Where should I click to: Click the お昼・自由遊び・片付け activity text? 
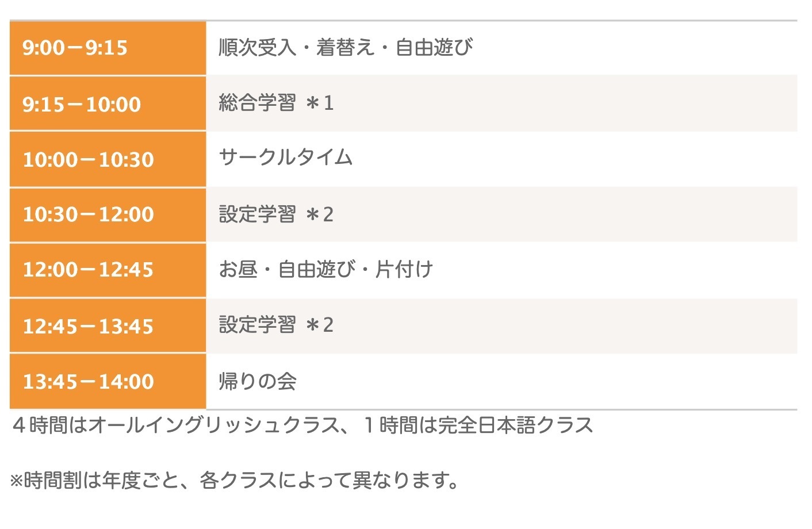(x=325, y=269)
